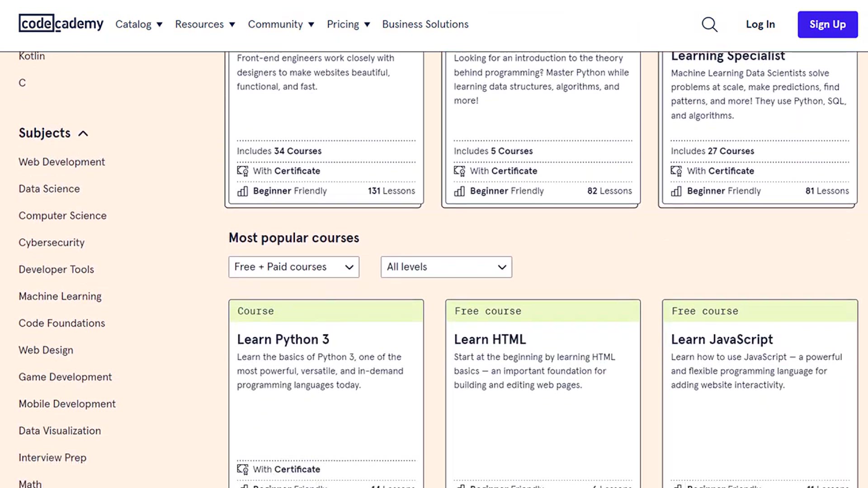Click the Log In link
Image resolution: width=868 pixels, height=488 pixels.
[x=760, y=24]
